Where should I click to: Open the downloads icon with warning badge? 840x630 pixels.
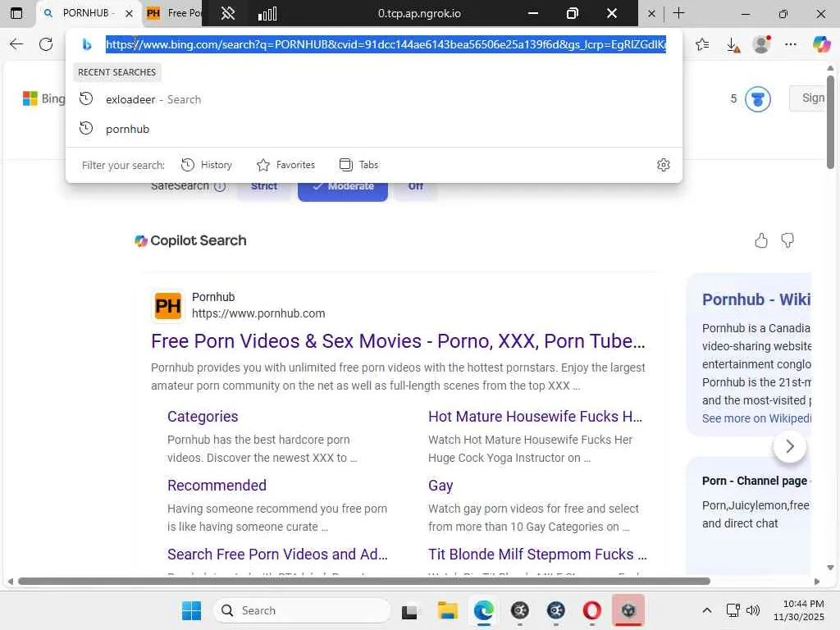tap(733, 45)
